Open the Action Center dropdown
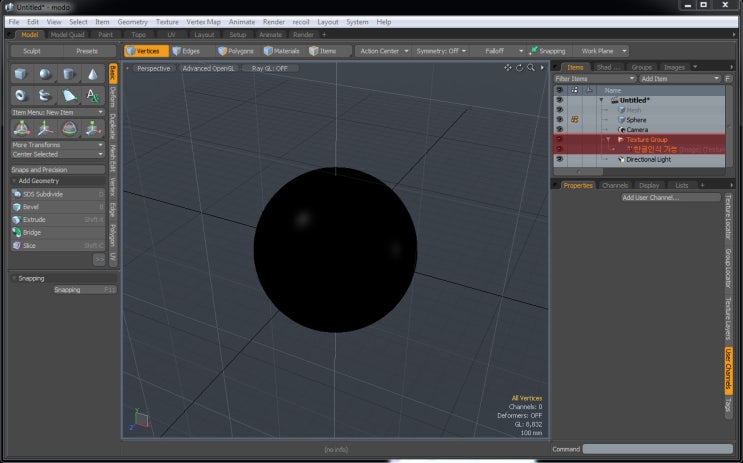743x463 pixels. pos(384,51)
